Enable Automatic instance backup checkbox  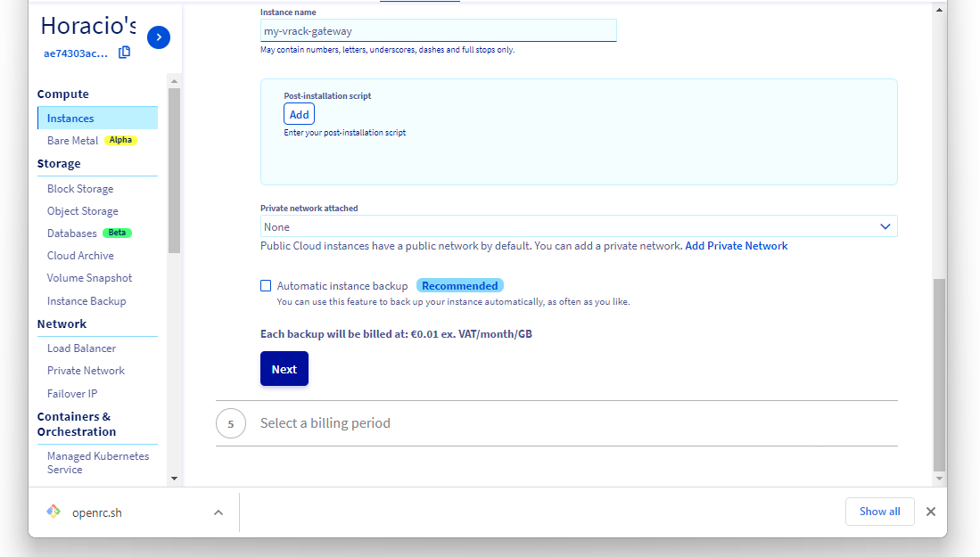click(x=266, y=286)
